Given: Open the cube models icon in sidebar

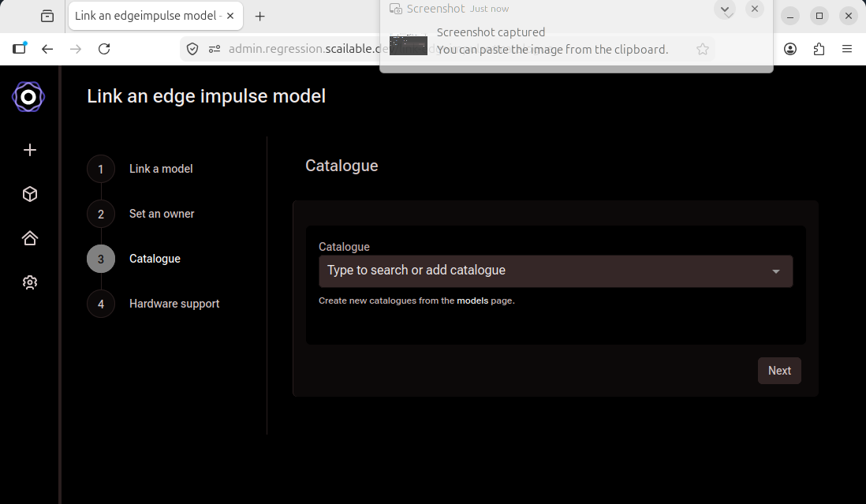Looking at the screenshot, I should pyautogui.click(x=30, y=194).
